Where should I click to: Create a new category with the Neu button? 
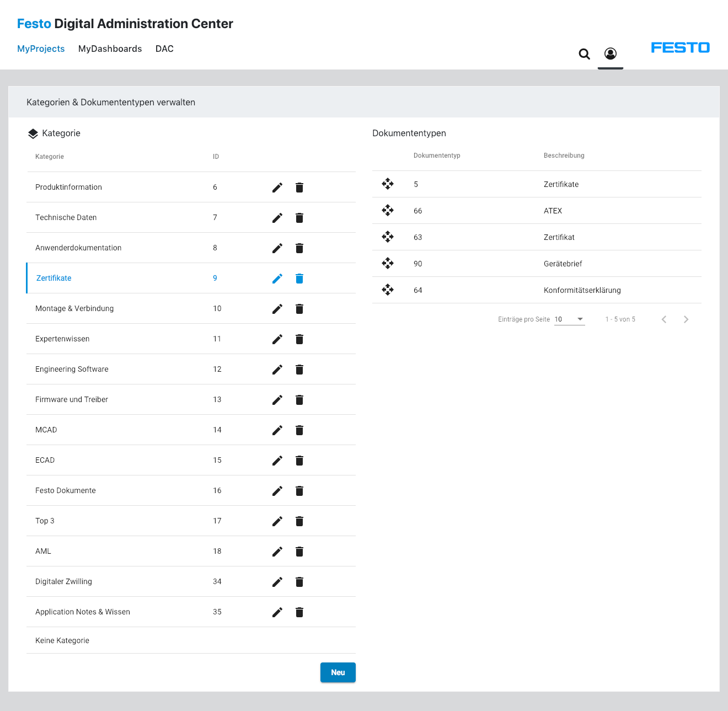click(338, 672)
